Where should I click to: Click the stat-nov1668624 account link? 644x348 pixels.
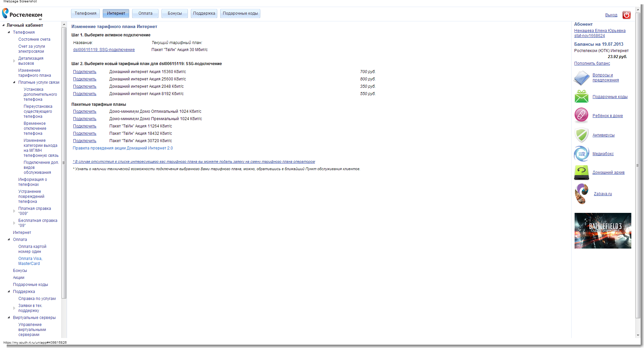click(x=589, y=36)
